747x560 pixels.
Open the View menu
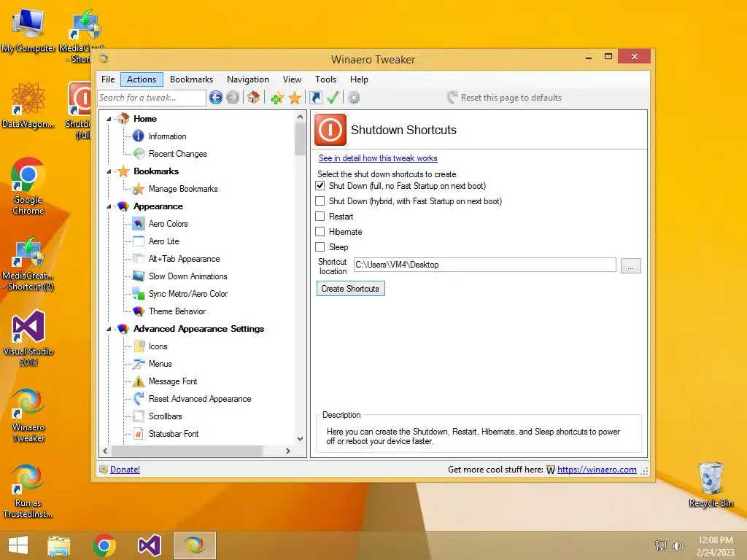(292, 79)
